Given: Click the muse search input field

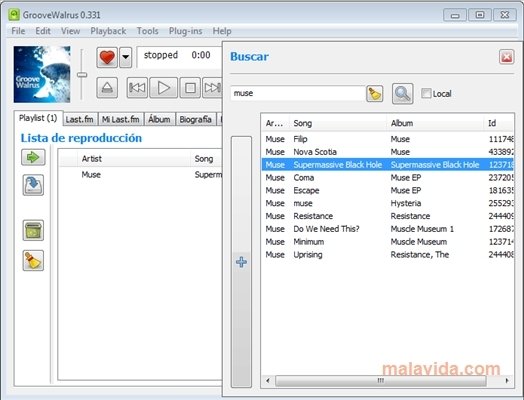Looking at the screenshot, I should click(297, 93).
